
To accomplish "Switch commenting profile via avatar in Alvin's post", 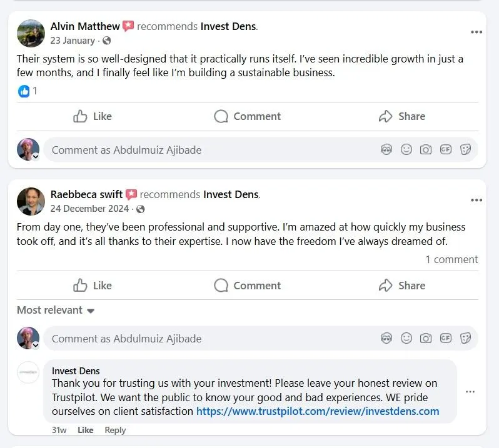I will [28, 150].
